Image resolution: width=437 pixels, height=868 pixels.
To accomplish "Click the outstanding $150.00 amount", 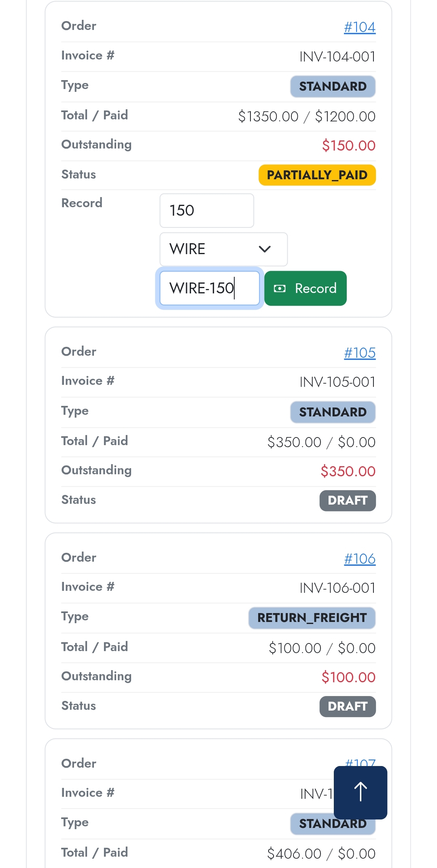I will click(348, 145).
